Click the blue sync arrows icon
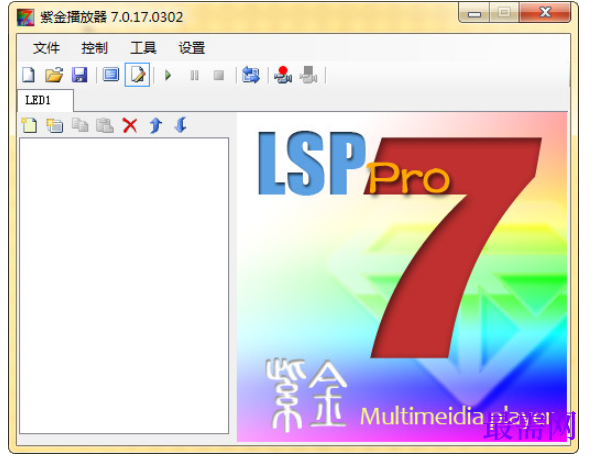 tap(250, 75)
